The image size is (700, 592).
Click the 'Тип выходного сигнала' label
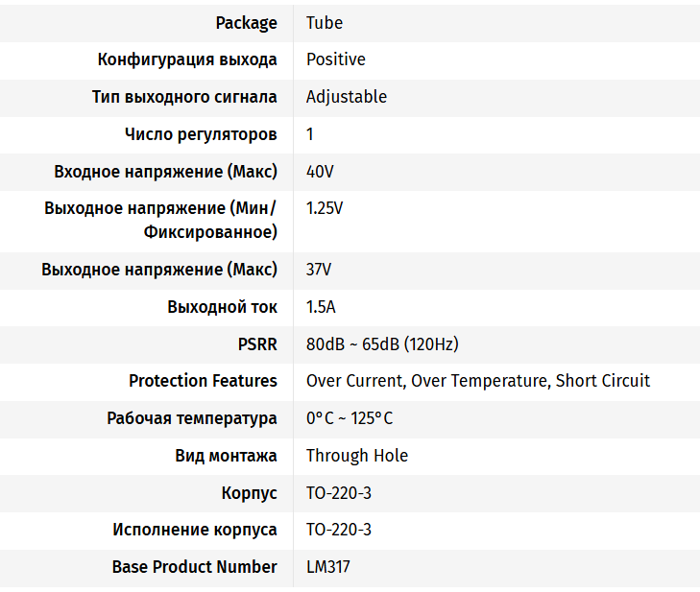(x=184, y=97)
